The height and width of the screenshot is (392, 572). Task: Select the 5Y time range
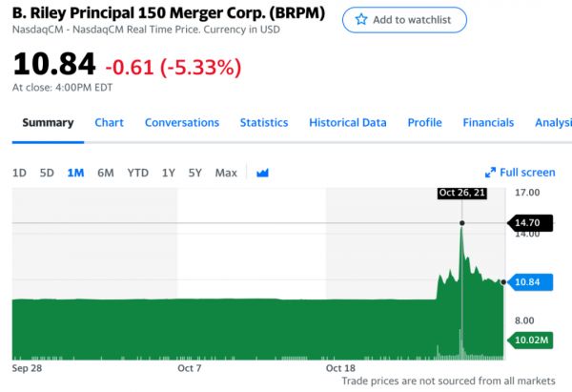194,173
